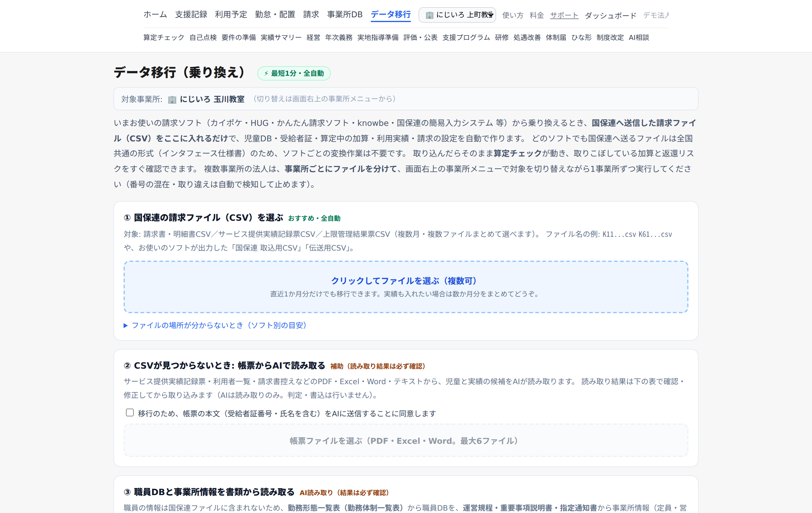Click the 最短1分・全自動 badge
Viewport: 812px width, 513px height.
294,73
